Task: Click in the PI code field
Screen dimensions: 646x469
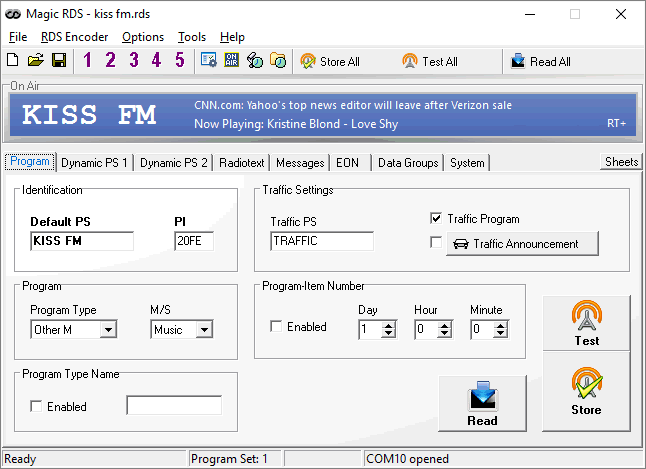Action: coord(194,241)
